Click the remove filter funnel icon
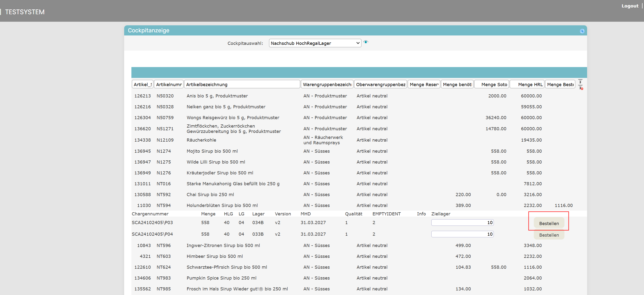644x295 pixels. pos(581,88)
